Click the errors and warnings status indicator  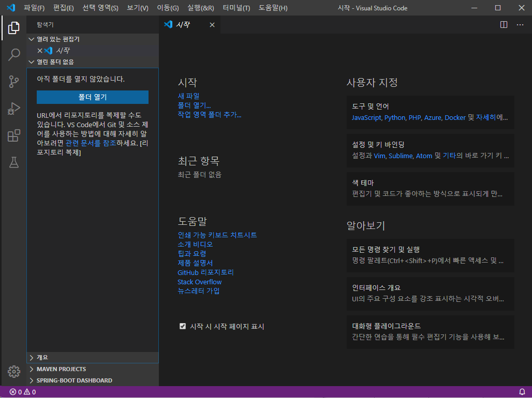click(x=22, y=392)
